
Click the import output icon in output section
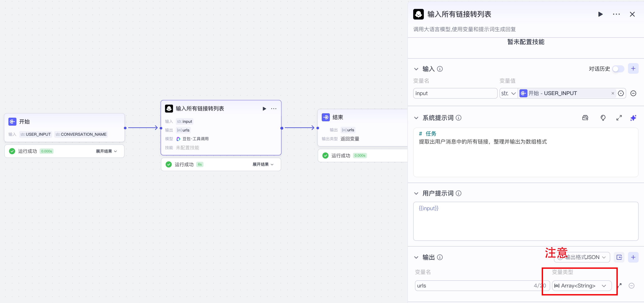(x=619, y=257)
